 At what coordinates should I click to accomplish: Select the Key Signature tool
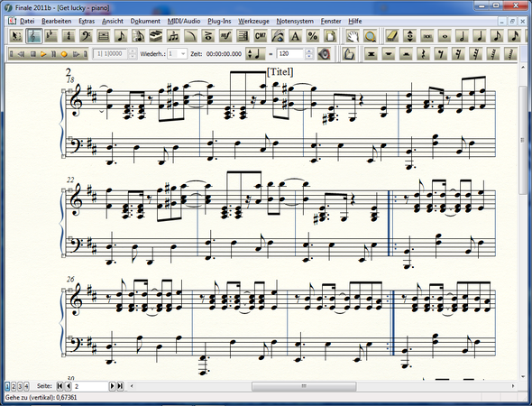(x=50, y=36)
